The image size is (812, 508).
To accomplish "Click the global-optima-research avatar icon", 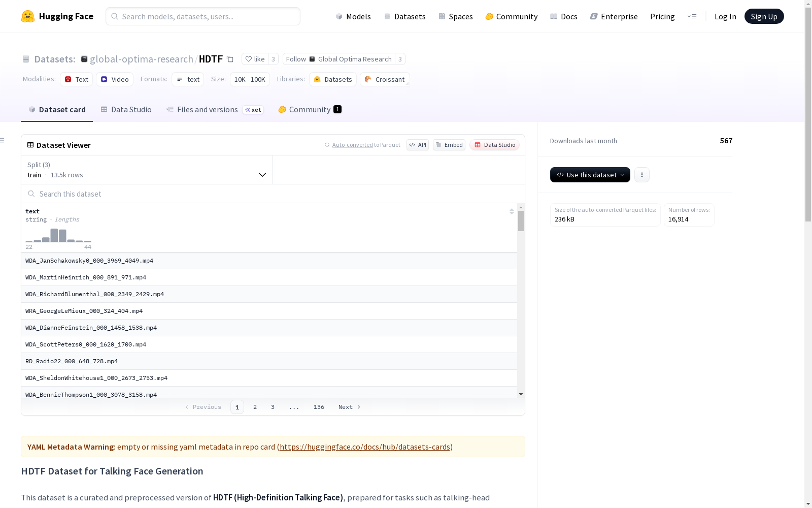I will tap(84, 59).
